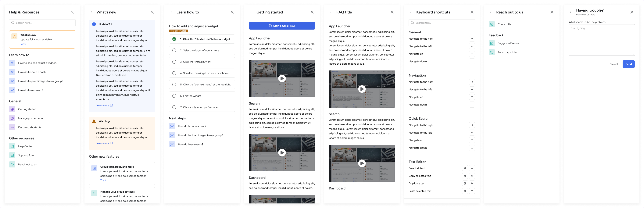Click the 'Learn more' link under Update 7.1

coord(102,105)
